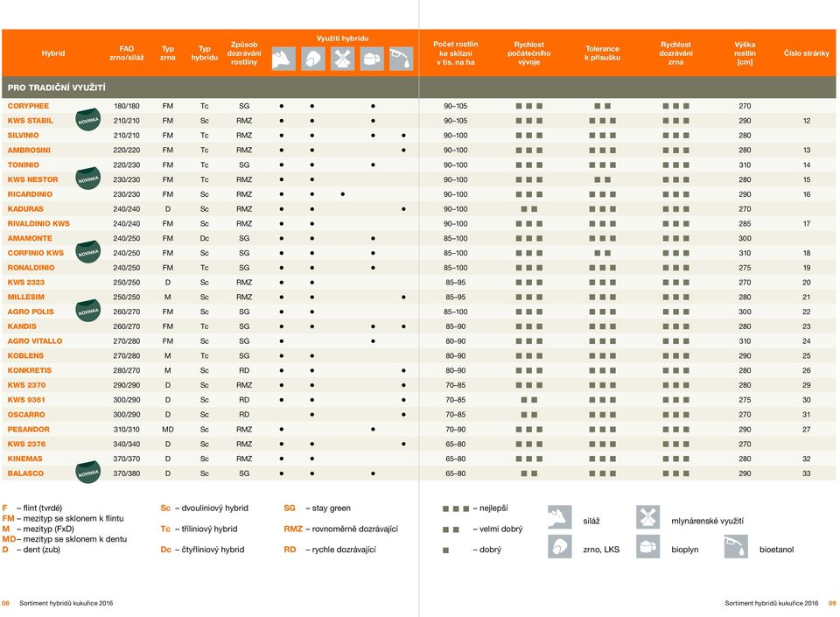
Task: Click the Novinka badge next to CORFINIO KWS
Action: [87, 252]
